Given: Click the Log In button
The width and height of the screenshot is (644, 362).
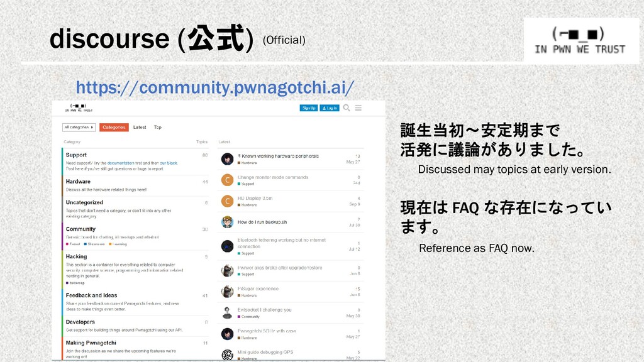Looking at the screenshot, I should 330,108.
